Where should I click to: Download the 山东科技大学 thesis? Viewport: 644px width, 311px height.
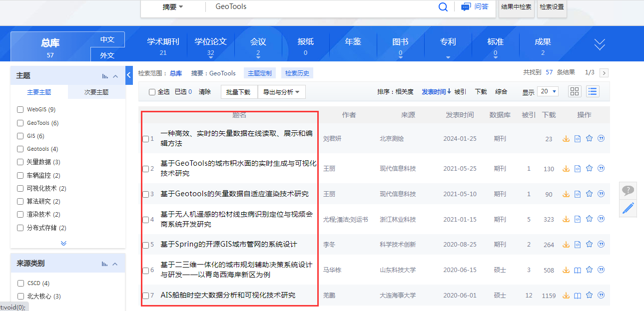pyautogui.click(x=566, y=270)
